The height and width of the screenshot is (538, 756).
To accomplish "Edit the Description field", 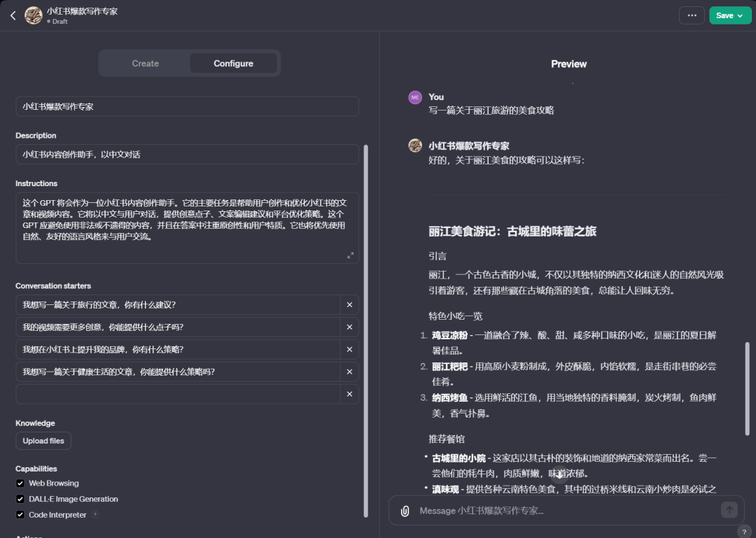I will point(187,155).
